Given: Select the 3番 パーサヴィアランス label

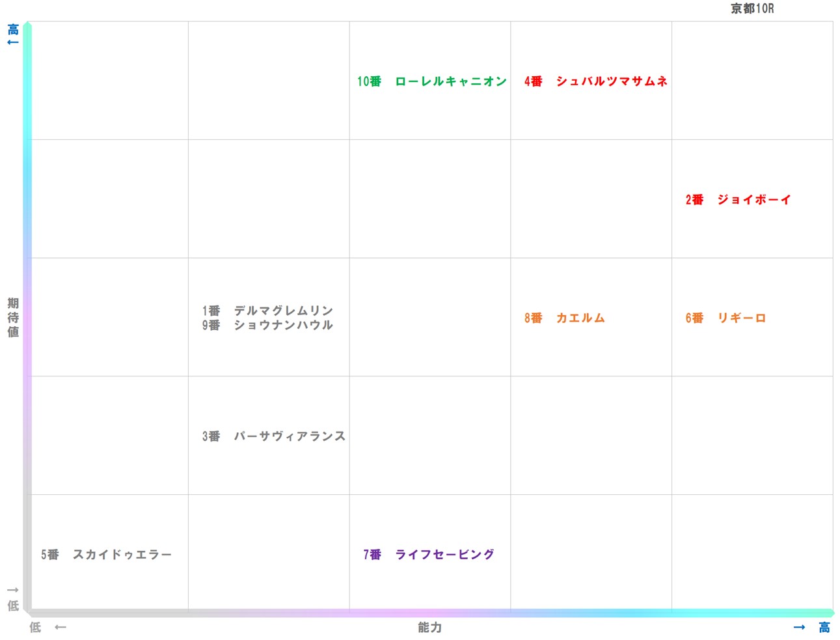Looking at the screenshot, I should (273, 436).
